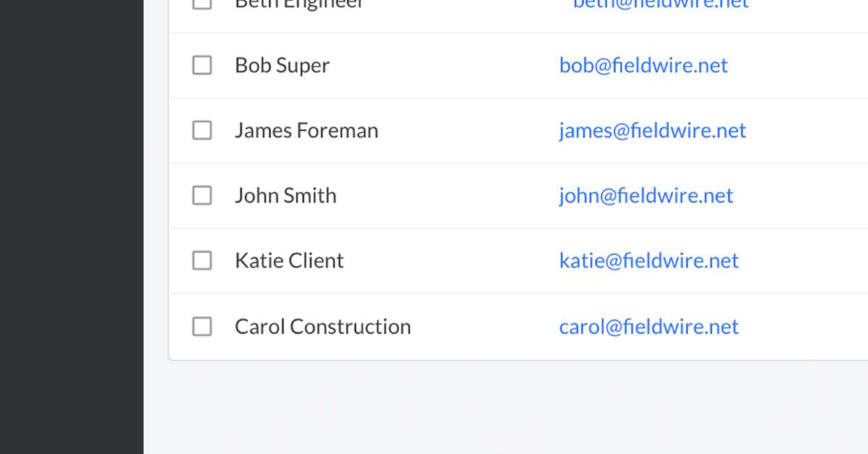The image size is (868, 454).
Task: Click the carol@fieldwire.net email link
Action: (x=649, y=327)
